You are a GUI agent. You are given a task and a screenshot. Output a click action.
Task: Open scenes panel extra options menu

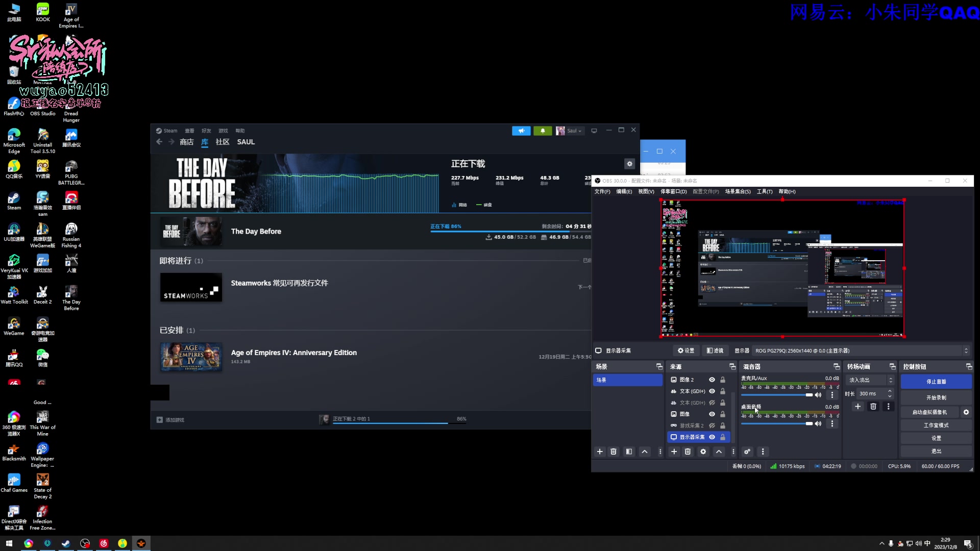point(660,452)
